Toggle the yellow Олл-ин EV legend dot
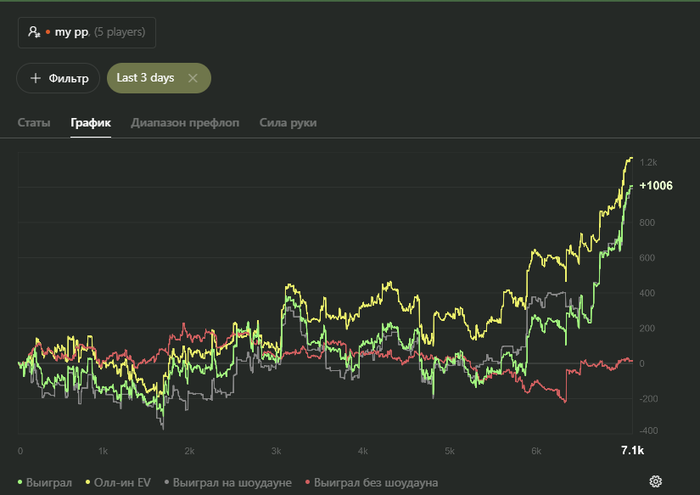The image size is (700, 495). point(88,482)
